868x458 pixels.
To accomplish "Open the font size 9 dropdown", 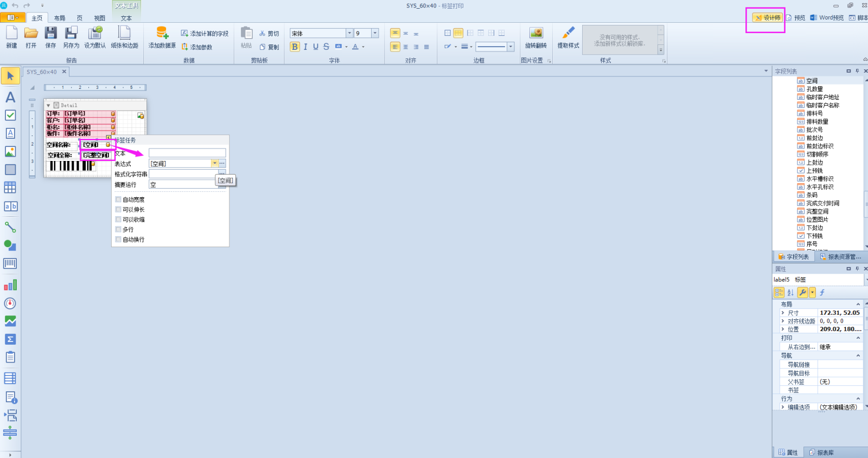I will pyautogui.click(x=375, y=33).
